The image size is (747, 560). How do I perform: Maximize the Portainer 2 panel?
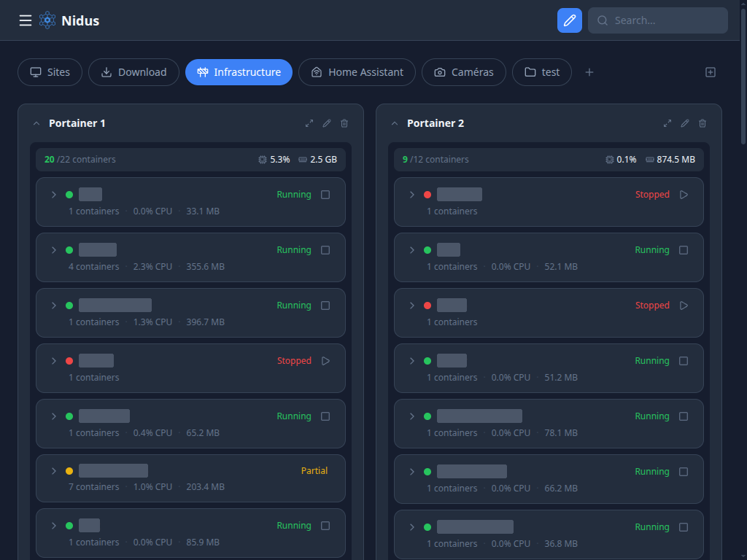(667, 123)
